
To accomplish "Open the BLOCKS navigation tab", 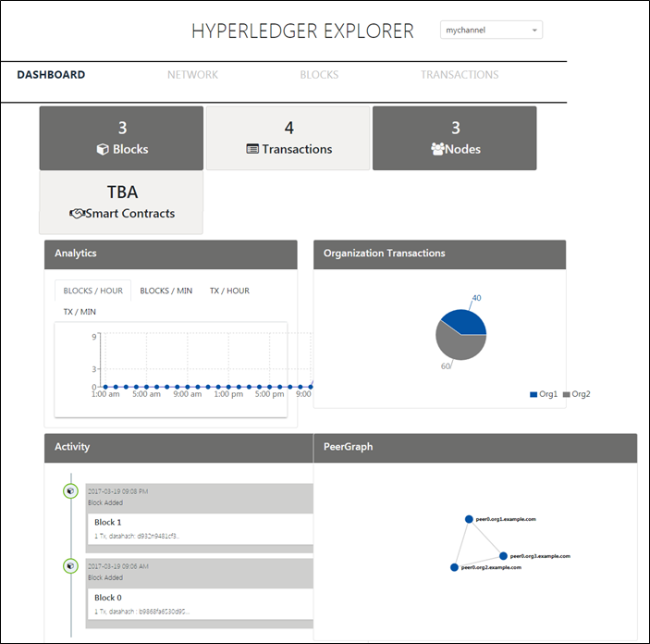I will tap(319, 75).
